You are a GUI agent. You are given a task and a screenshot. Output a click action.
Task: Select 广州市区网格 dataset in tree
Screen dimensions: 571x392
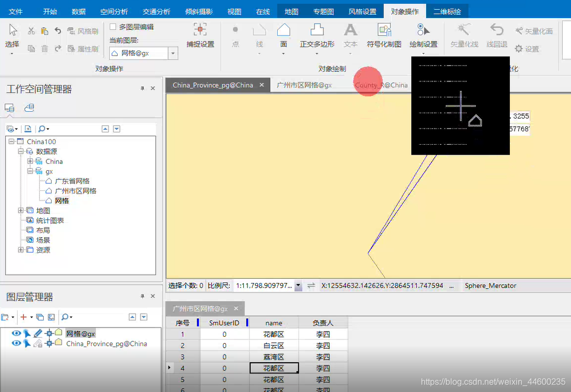[x=76, y=191]
